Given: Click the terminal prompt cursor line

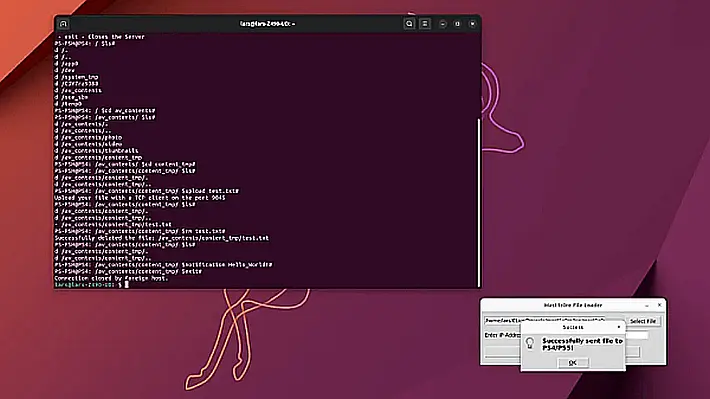Looking at the screenshot, I should coord(91,285).
